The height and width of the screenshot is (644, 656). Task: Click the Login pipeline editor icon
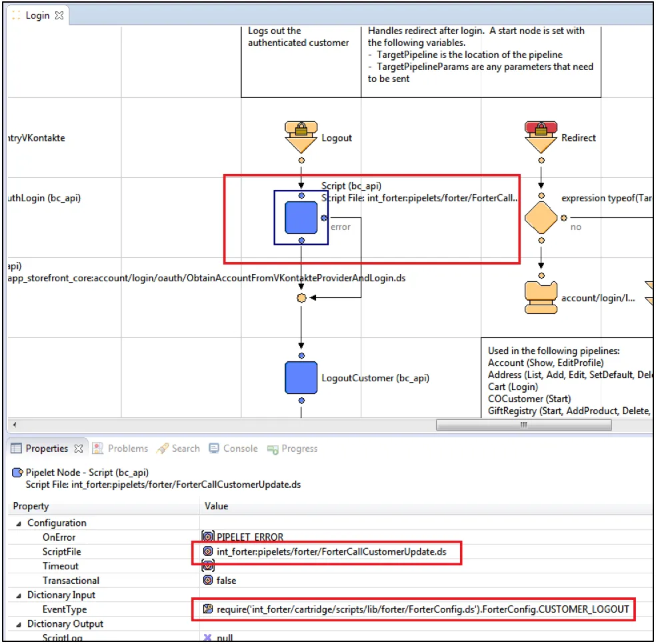(16, 15)
